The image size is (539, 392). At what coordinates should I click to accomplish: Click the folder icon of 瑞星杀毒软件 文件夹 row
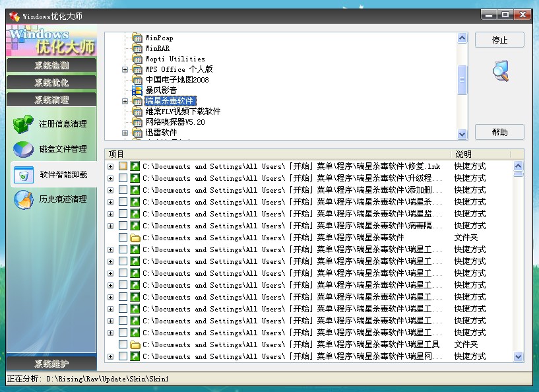[135, 238]
